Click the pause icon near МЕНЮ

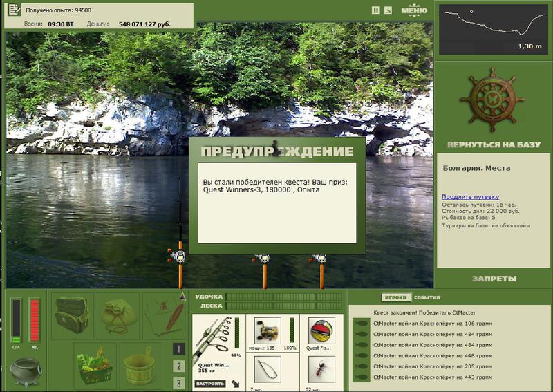click(x=375, y=10)
